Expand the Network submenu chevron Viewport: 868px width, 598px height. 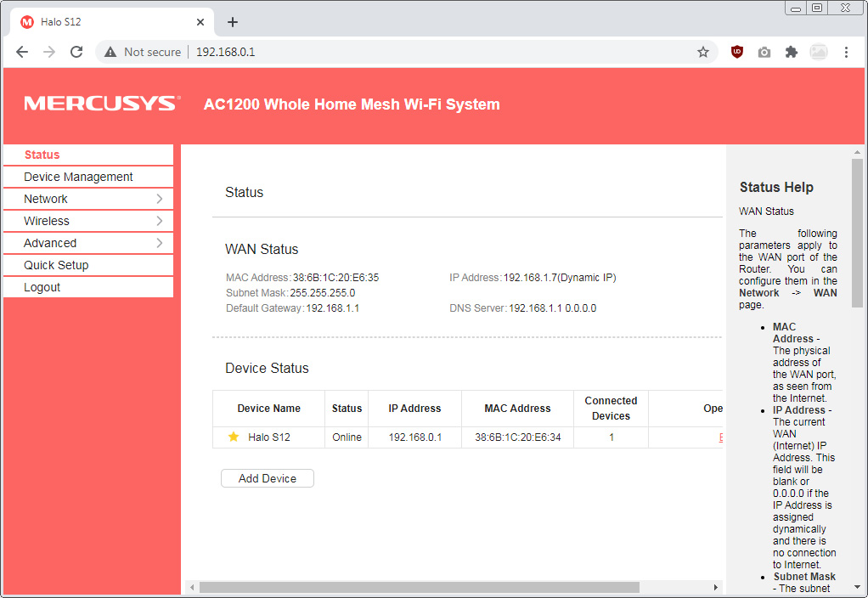160,199
